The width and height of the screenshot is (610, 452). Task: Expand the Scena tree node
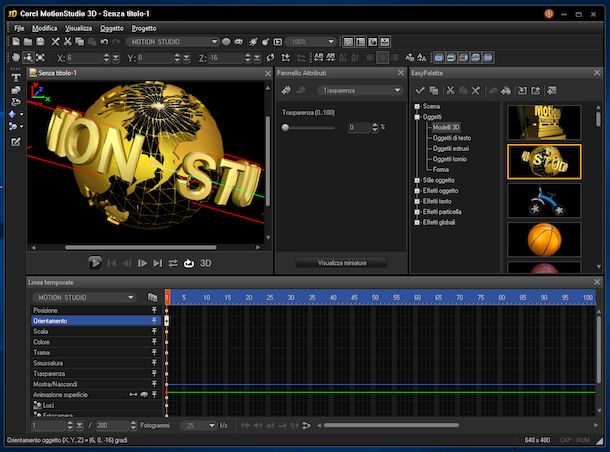[x=417, y=106]
